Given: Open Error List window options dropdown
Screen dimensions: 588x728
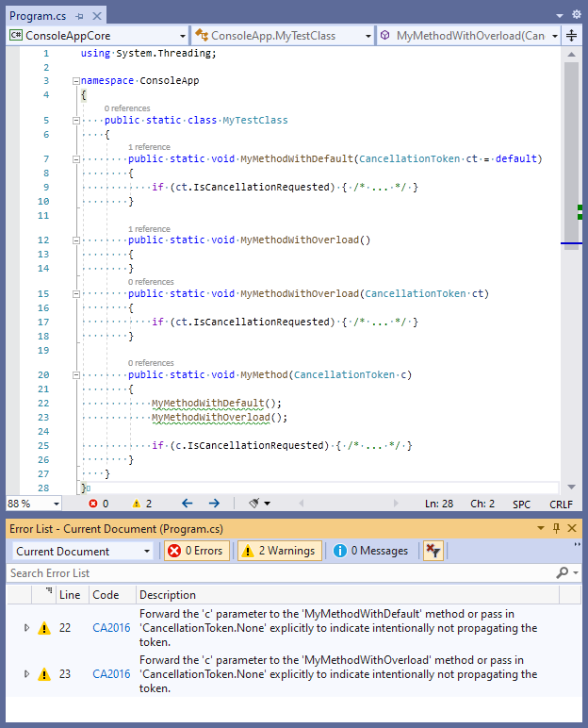Looking at the screenshot, I should [541, 528].
